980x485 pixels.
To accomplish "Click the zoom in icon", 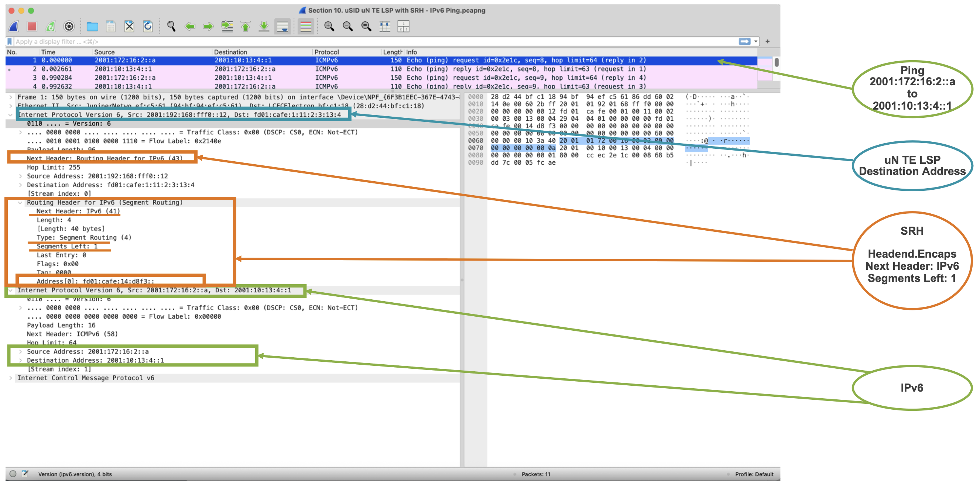I will pos(329,26).
